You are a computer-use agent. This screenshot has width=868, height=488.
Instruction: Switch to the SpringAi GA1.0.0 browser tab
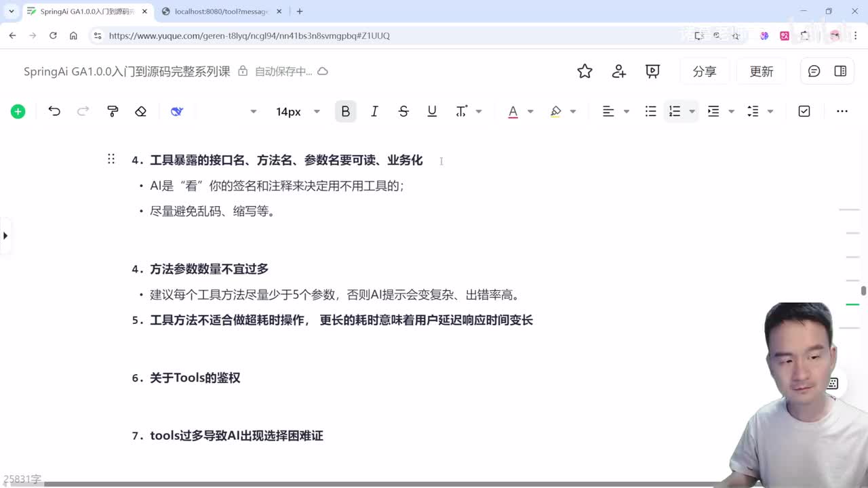pos(87,12)
